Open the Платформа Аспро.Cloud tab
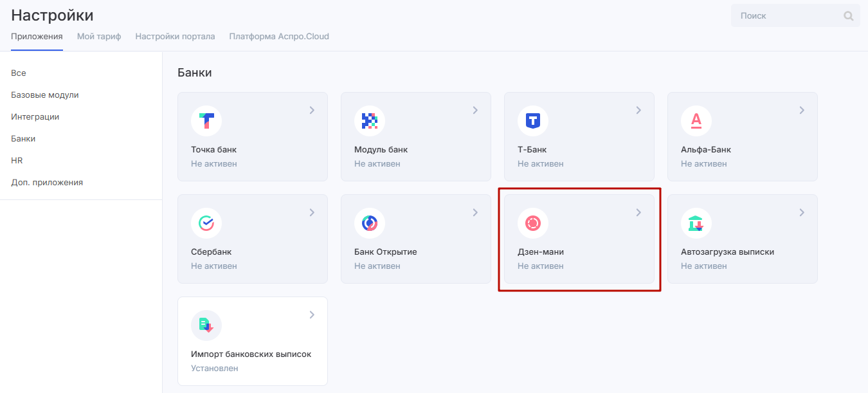Screen dimensions: 868x393 pyautogui.click(x=279, y=37)
